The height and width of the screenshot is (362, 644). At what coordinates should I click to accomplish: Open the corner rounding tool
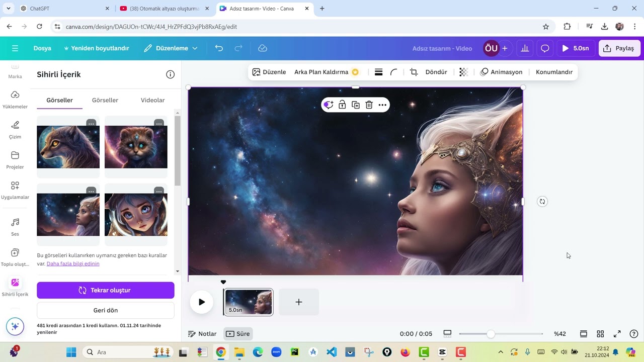pyautogui.click(x=393, y=72)
